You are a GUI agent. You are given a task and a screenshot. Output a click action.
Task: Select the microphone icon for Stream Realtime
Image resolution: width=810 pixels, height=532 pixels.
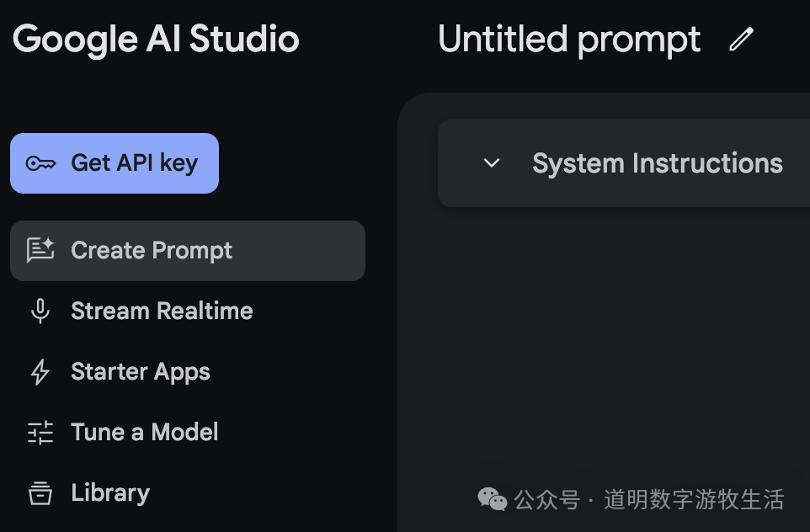click(40, 311)
